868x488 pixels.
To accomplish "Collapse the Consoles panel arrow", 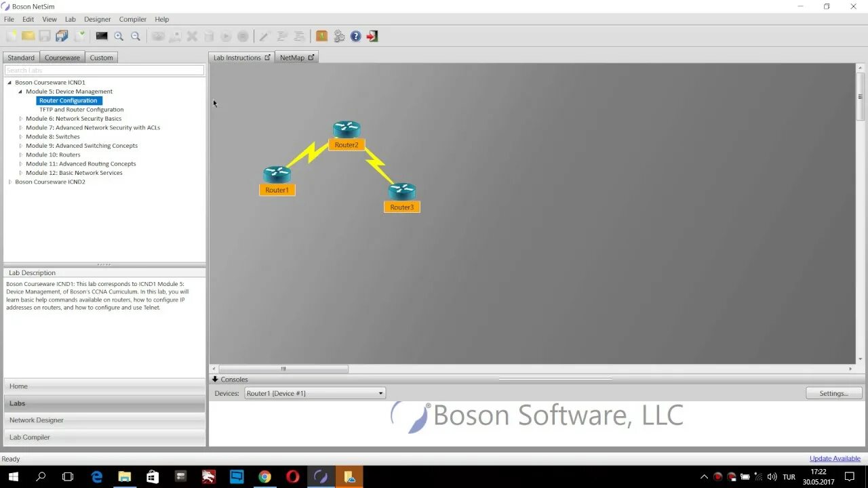I will (x=215, y=380).
